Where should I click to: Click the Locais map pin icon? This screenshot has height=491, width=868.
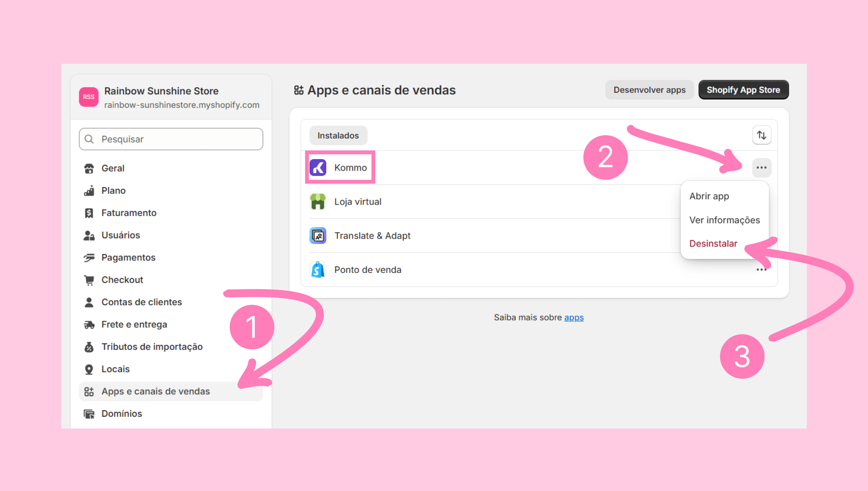tap(89, 369)
